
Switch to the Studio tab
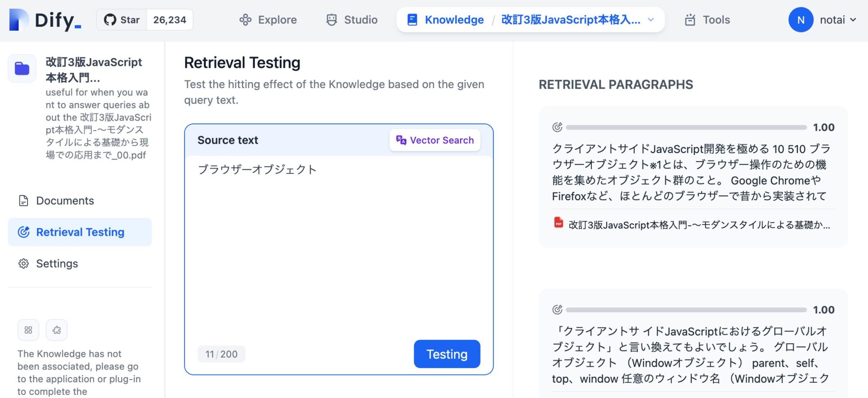tap(352, 20)
